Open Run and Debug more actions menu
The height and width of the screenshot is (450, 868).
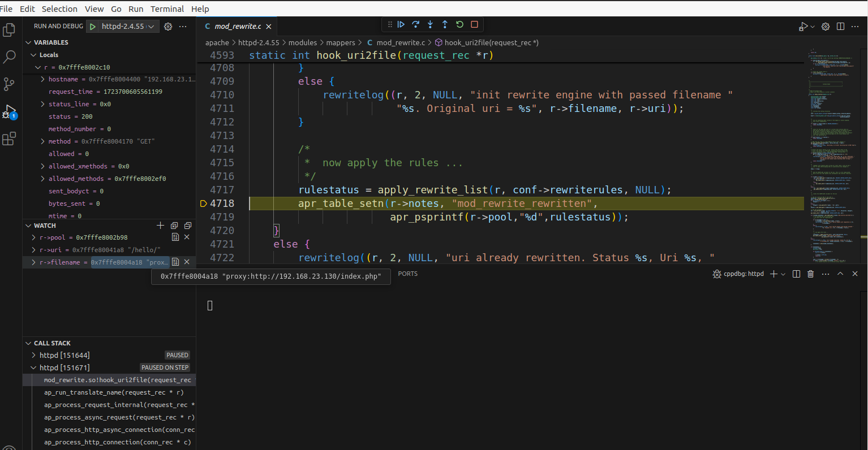tap(183, 27)
